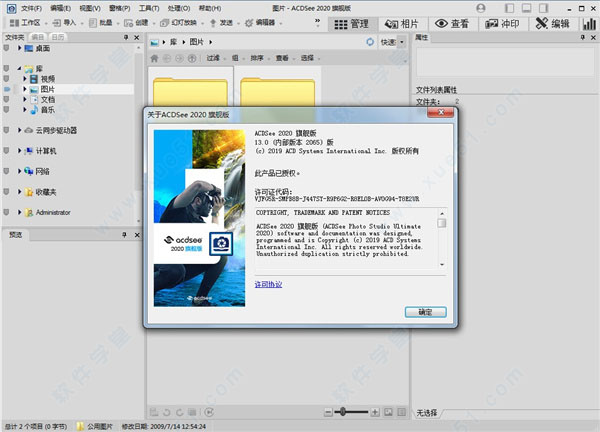Click 确定 button in About dialog

tap(426, 312)
